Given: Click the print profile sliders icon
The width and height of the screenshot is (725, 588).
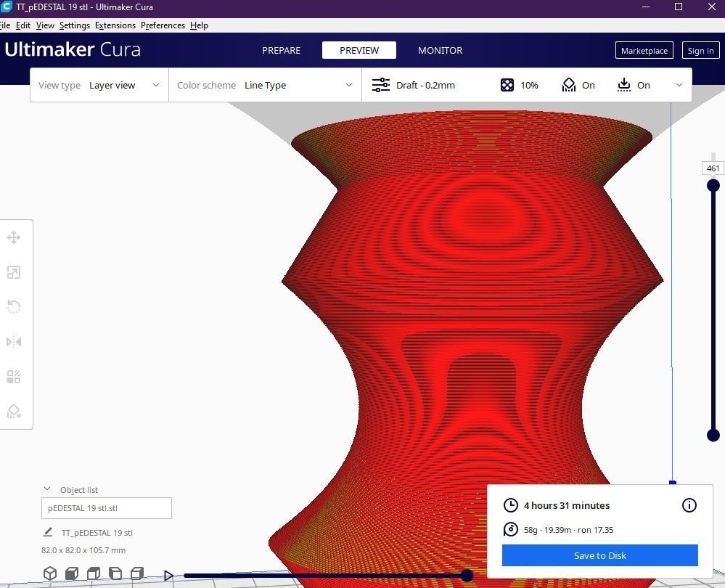Looking at the screenshot, I should point(380,85).
